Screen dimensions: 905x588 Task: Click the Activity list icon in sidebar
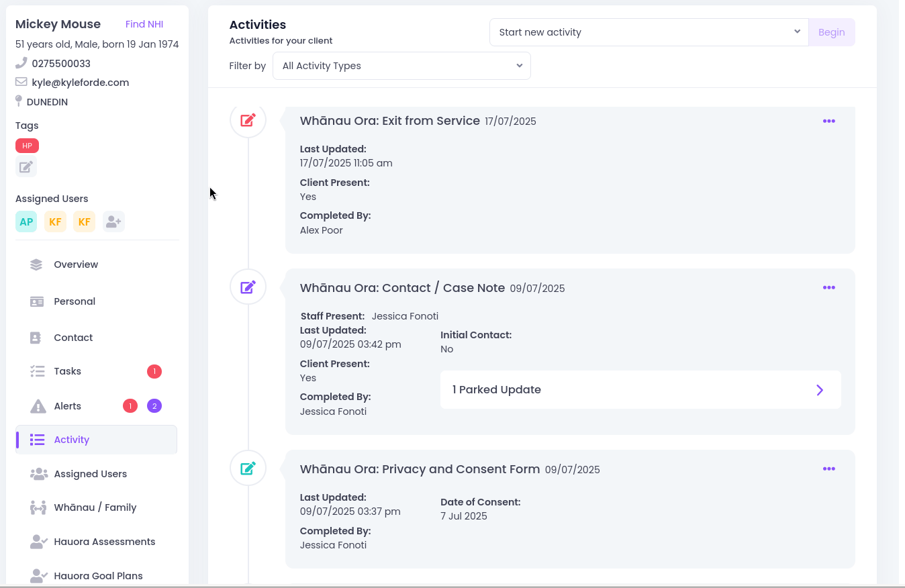point(37,440)
